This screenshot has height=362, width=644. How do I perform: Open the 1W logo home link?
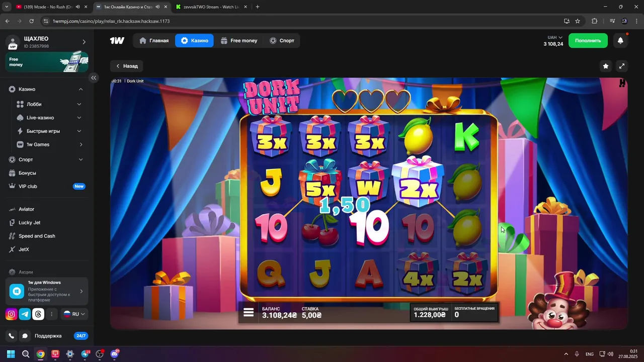point(117,41)
